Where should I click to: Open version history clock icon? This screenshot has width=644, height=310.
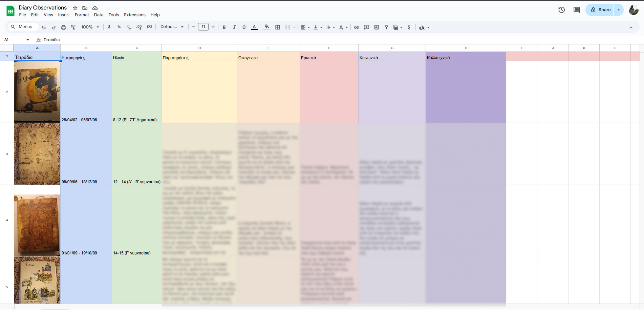pos(561,10)
